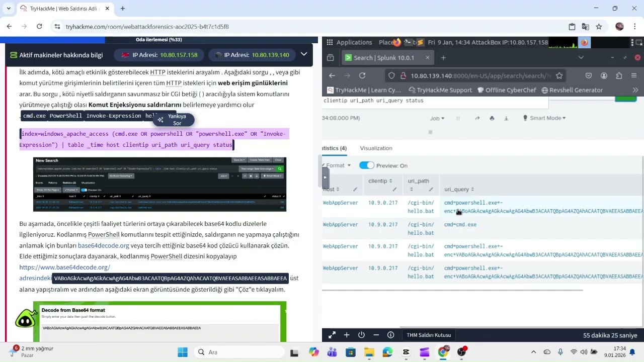Screen dimensions: 644x362
Task: Open the Firefox hamburger application menu
Action: tap(634, 75)
